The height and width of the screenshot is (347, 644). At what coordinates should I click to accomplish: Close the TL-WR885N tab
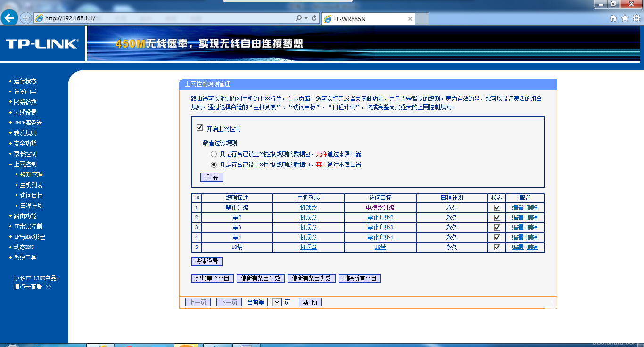[410, 19]
